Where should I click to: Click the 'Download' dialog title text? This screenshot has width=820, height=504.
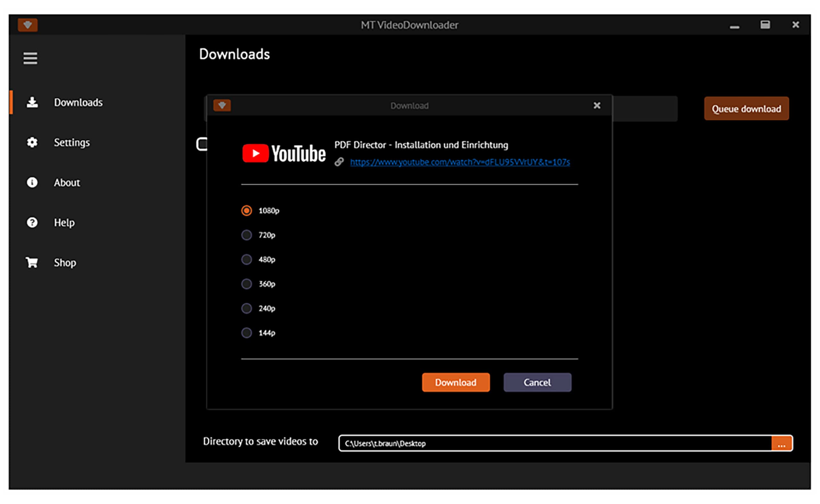409,106
